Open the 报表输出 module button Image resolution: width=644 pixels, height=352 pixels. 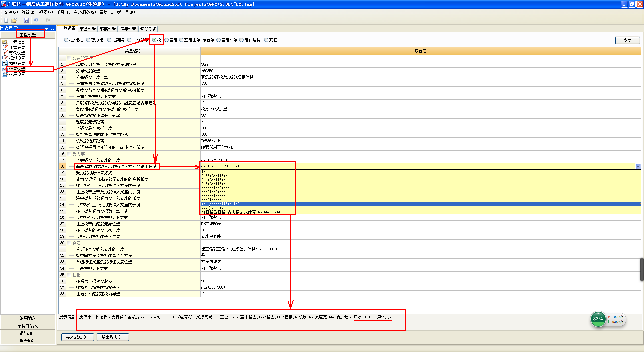click(x=28, y=341)
